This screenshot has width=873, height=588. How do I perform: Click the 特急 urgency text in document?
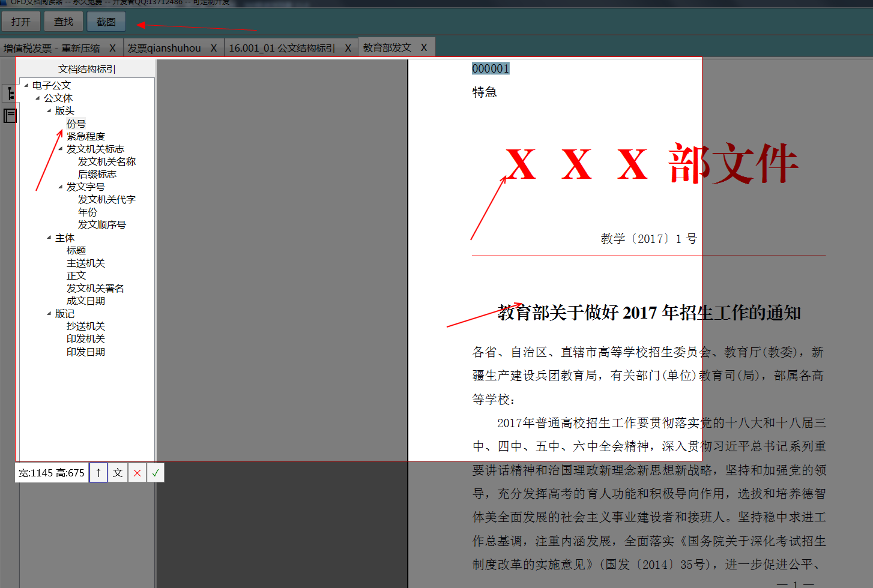coord(485,92)
